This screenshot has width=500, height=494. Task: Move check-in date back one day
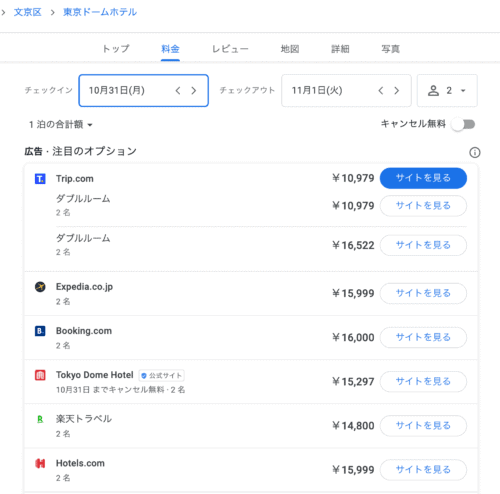(178, 91)
